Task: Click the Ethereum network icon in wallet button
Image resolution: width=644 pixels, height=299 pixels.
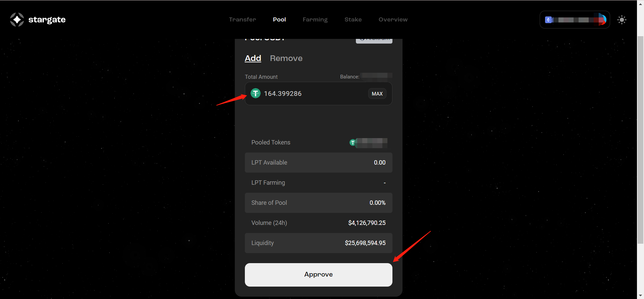Action: coord(548,20)
